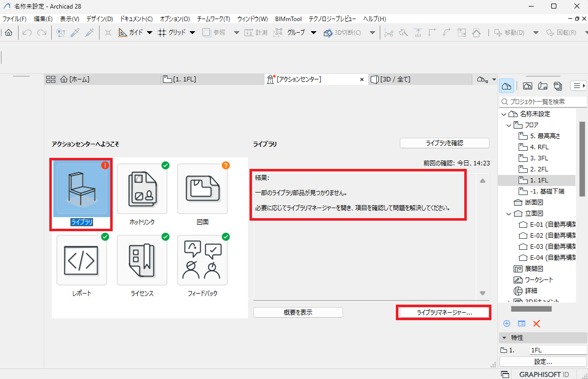Click the グリッド grid snap icon

(x=161, y=33)
